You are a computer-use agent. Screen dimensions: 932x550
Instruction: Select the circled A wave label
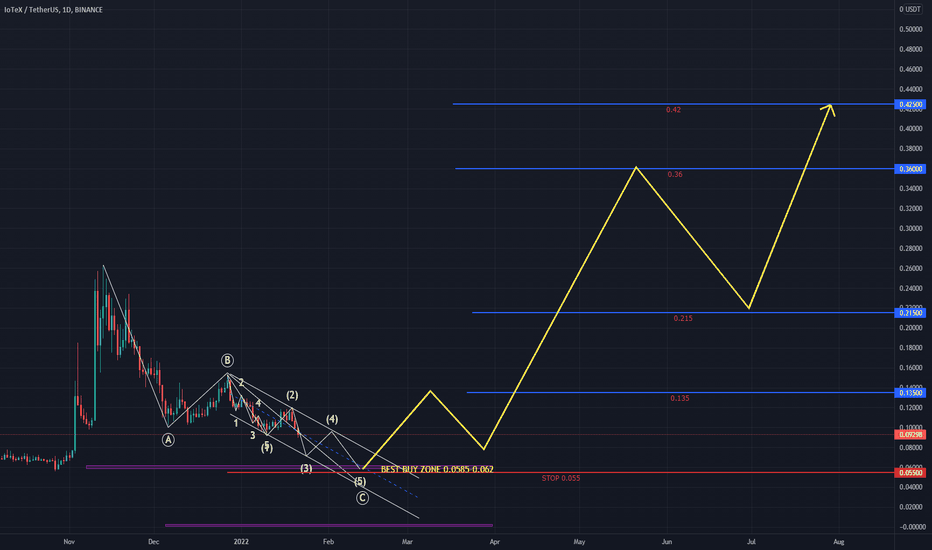[x=168, y=440]
